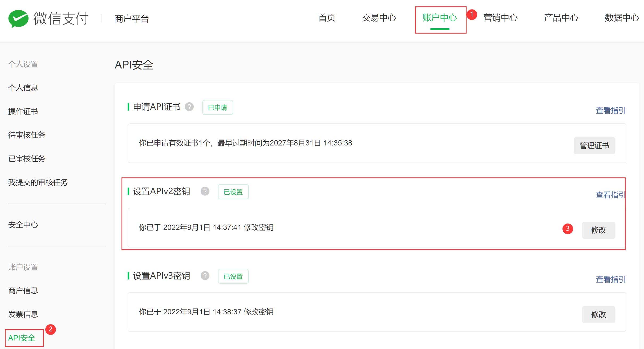Image resolution: width=644 pixels, height=349 pixels.
Task: Open 操作证书 sidebar item
Action: point(23,111)
